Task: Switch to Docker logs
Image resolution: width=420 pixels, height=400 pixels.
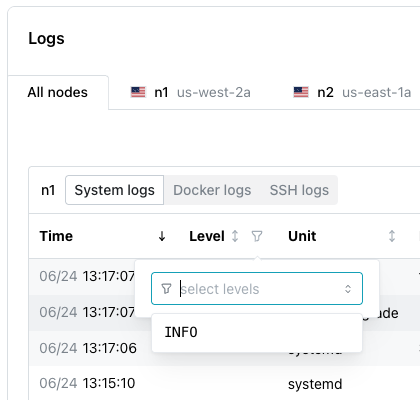Action: pos(212,190)
